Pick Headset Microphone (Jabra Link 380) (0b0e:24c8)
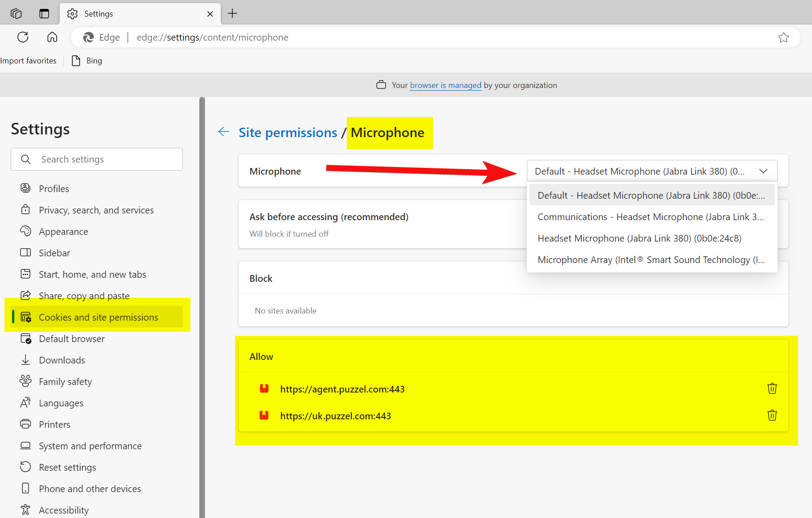 [x=639, y=238]
